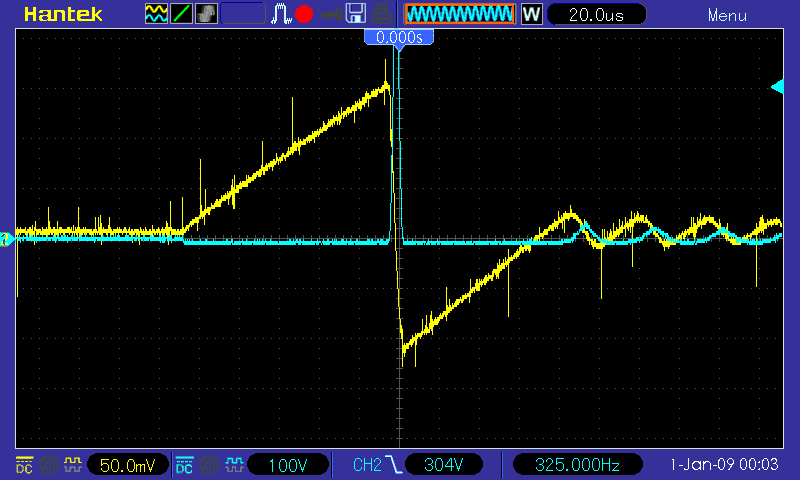The image size is (800, 480).
Task: Click the red record indicator dot
Action: tap(304, 14)
